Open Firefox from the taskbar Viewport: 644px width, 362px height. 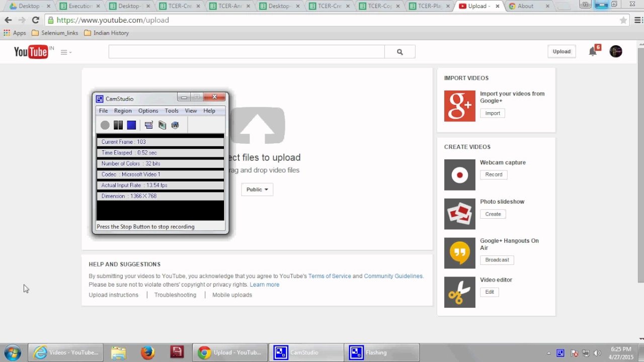click(147, 352)
